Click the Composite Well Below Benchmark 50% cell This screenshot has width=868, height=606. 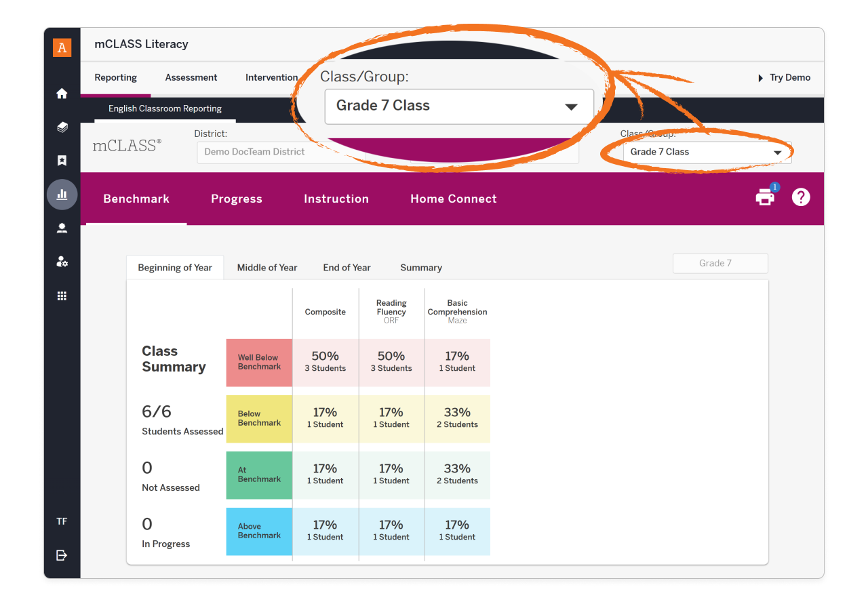pyautogui.click(x=325, y=362)
